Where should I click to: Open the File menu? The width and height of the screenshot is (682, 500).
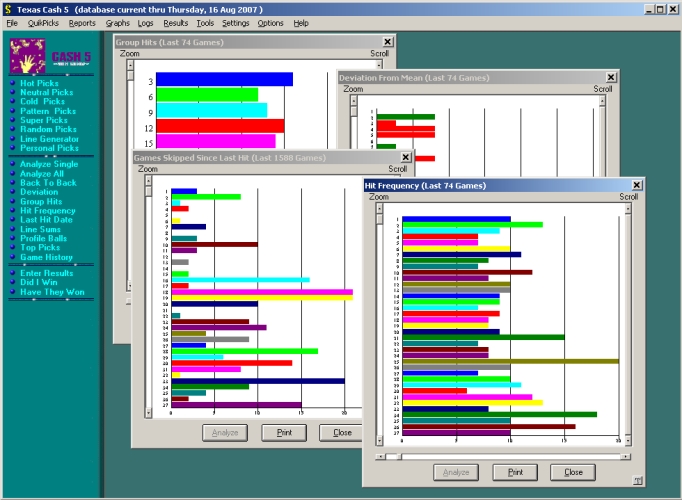[x=12, y=23]
